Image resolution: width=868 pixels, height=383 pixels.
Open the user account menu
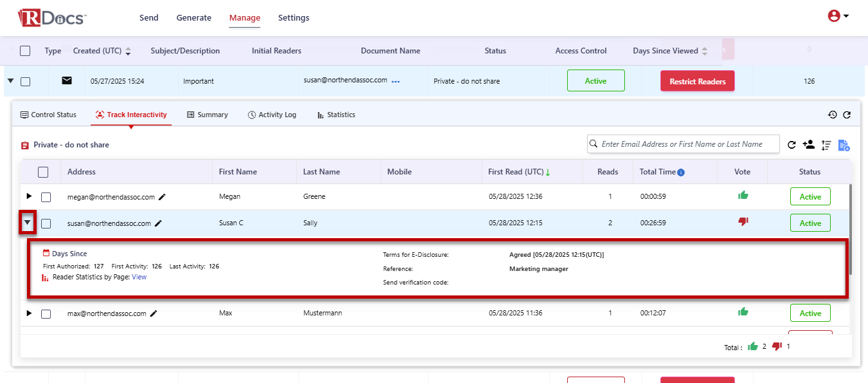838,17
